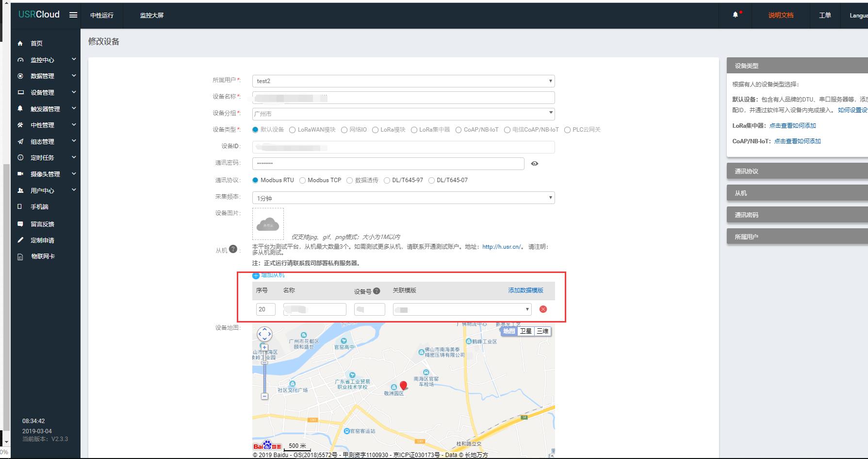The height and width of the screenshot is (459, 868).
Task: Open the 所属用户 test2 dropdown
Action: pyautogui.click(x=403, y=81)
